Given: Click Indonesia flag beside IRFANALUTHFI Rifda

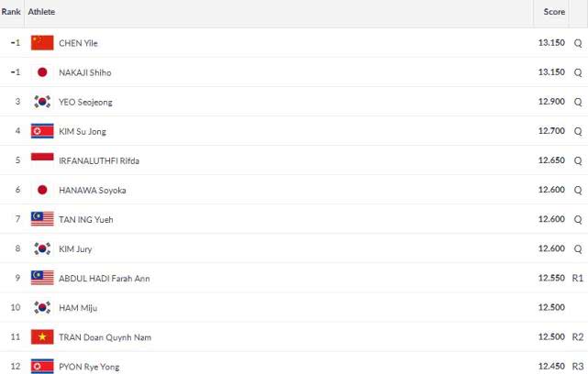Looking at the screenshot, I should pyautogui.click(x=42, y=160).
